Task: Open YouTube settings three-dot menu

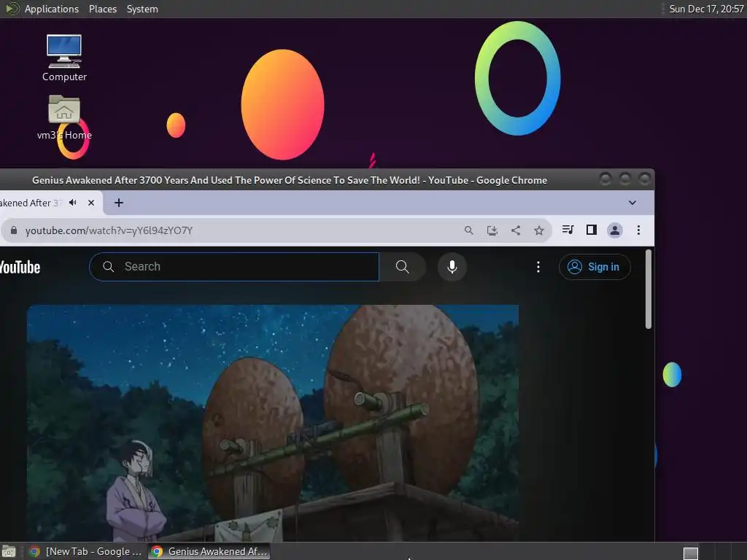Action: (x=538, y=267)
